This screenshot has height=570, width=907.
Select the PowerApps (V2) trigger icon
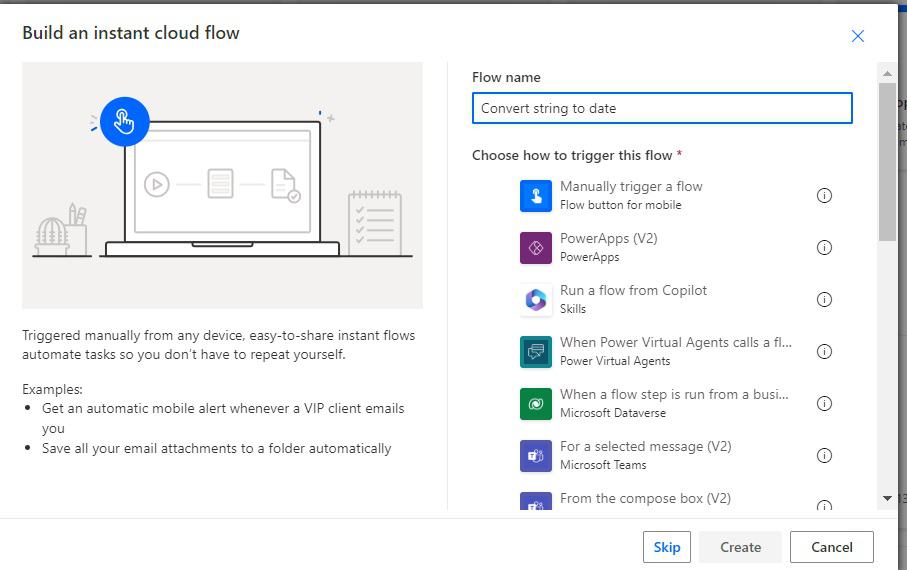tap(536, 248)
